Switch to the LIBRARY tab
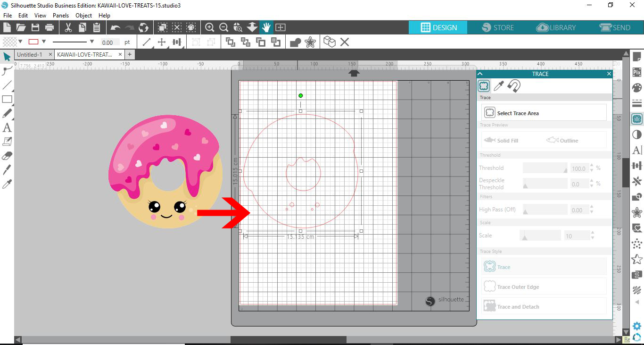This screenshot has width=644, height=345. (556, 27)
